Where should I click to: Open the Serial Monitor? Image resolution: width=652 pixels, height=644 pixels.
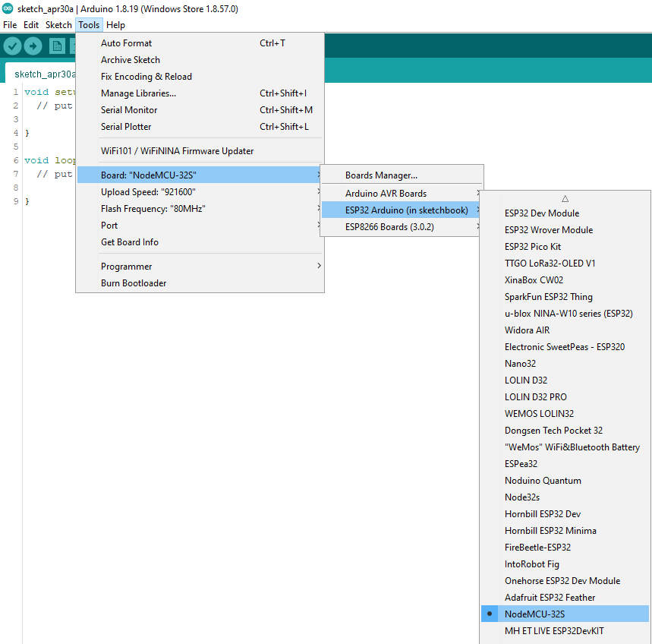point(200,110)
